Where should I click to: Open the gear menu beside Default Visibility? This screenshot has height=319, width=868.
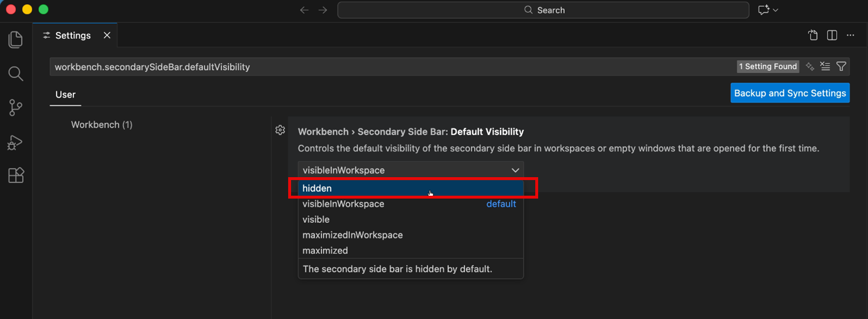tap(280, 130)
